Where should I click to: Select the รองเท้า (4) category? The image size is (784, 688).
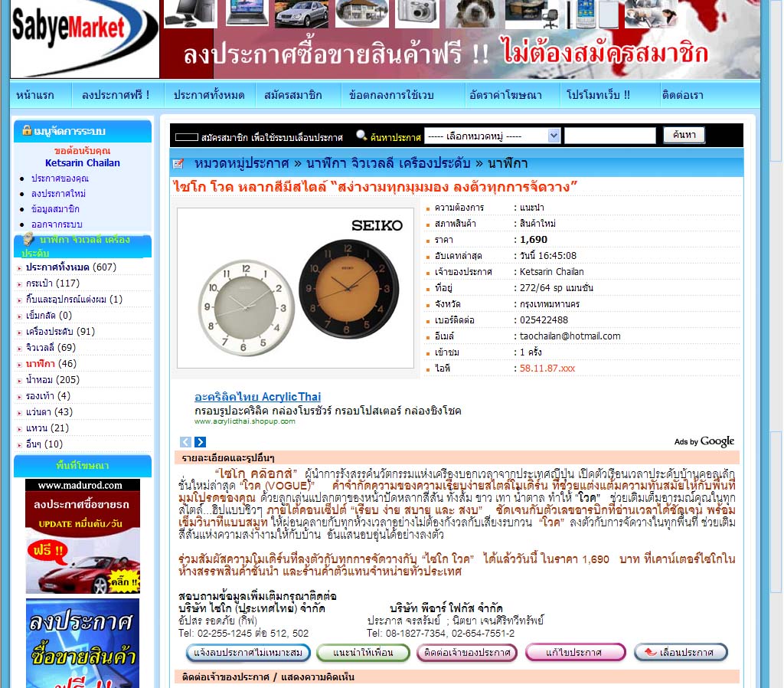[48, 396]
